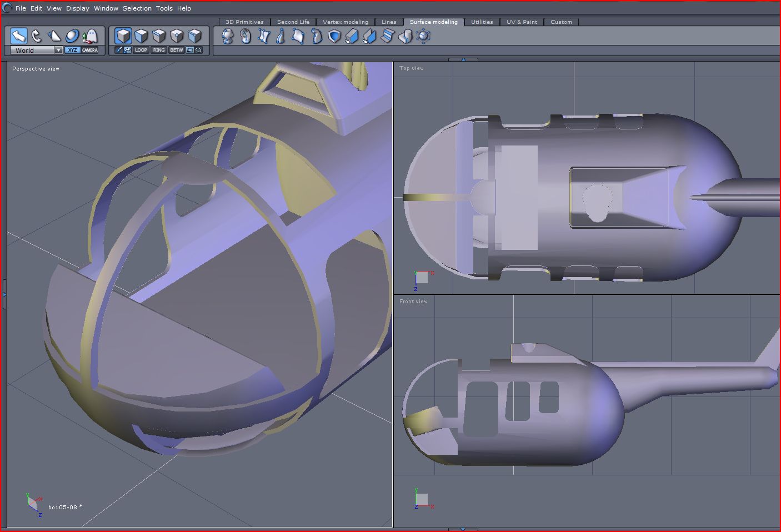Switch to the Custom tab
The height and width of the screenshot is (532, 781).
(562, 22)
